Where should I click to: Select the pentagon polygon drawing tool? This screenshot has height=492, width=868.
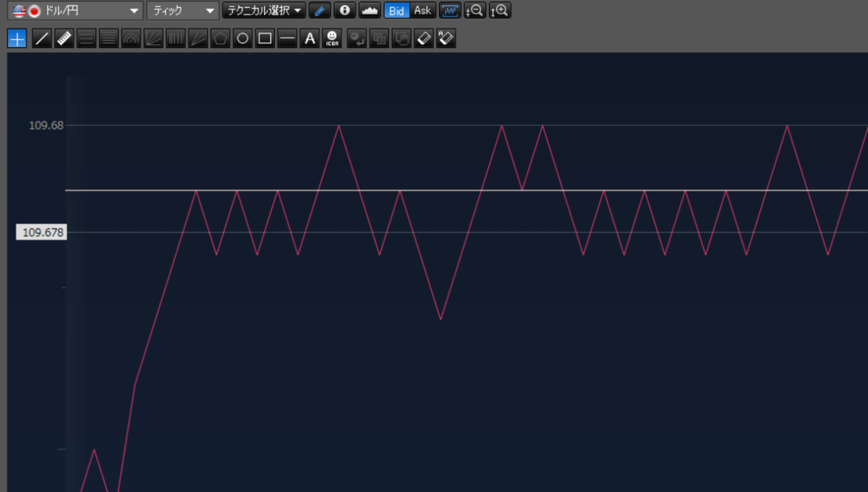point(221,38)
